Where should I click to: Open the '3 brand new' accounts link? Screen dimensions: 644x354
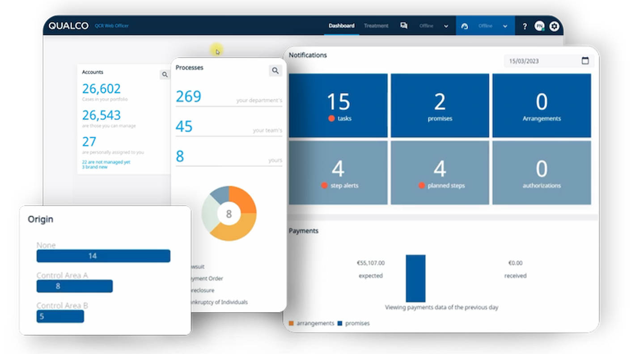click(94, 167)
